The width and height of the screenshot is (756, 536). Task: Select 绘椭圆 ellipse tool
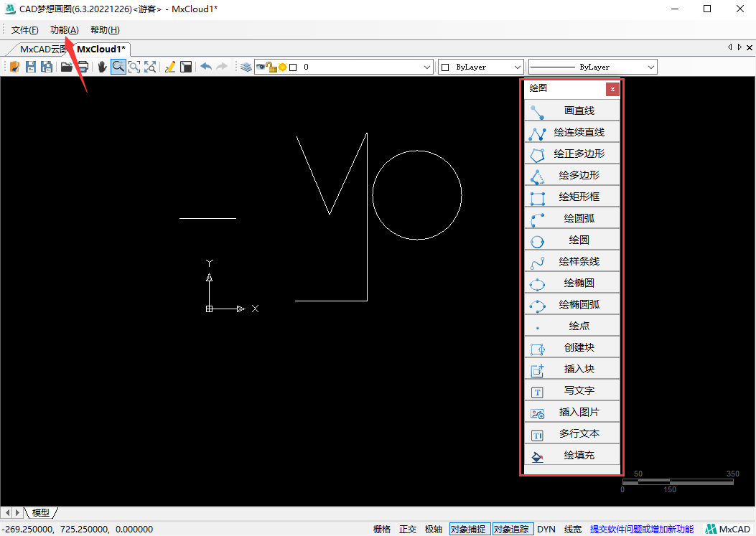coord(571,283)
